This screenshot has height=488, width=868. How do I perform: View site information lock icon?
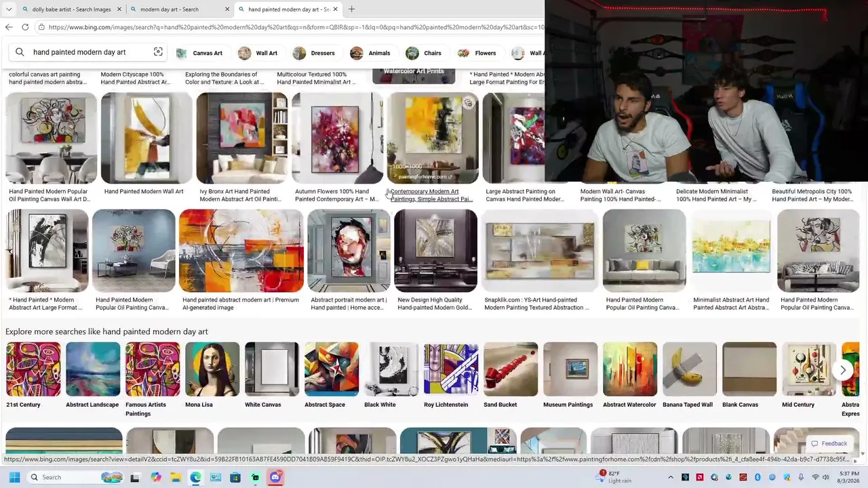click(x=41, y=27)
